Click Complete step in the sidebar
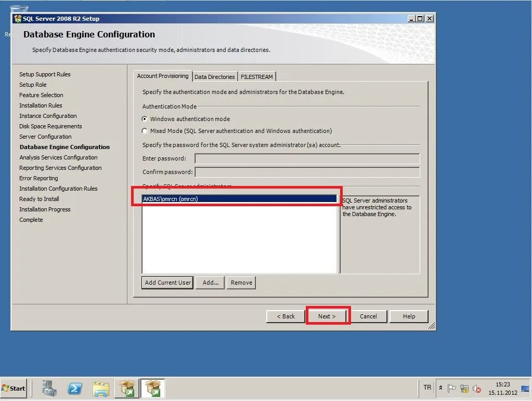Screen dimensions: 532x401 [x=31, y=220]
